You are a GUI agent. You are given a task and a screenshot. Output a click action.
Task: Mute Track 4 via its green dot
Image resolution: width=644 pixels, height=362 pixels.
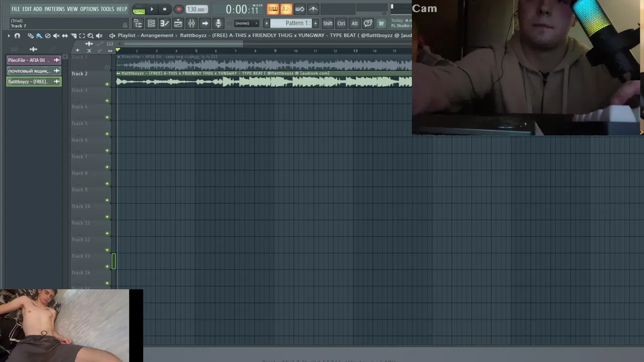coord(107,117)
